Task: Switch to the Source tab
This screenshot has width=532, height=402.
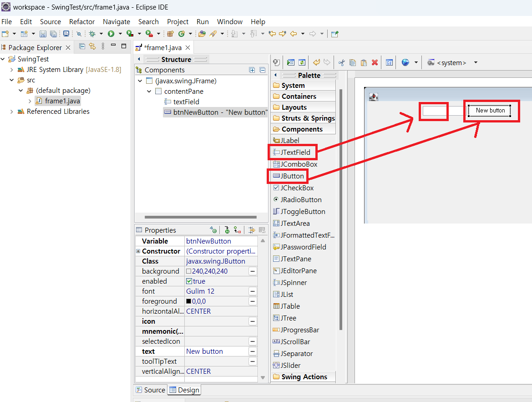Action: (150, 390)
